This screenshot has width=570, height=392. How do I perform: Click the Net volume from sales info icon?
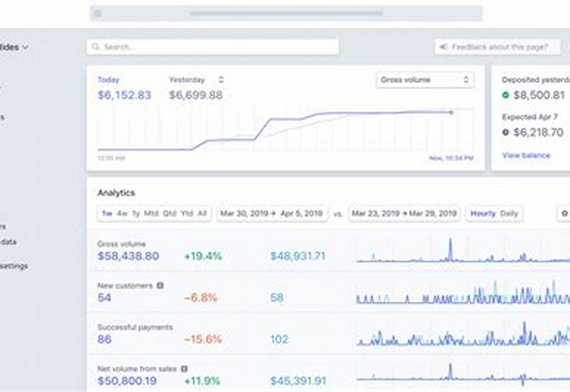[184, 368]
